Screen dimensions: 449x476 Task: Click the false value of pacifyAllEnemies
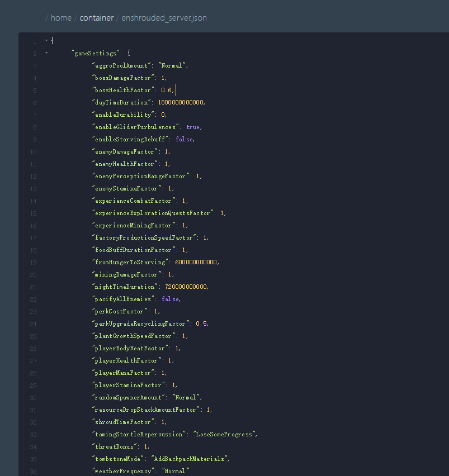(171, 299)
